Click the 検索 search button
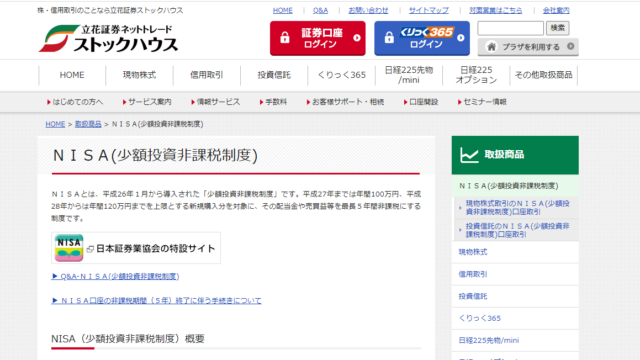The image size is (640, 360). point(558,28)
